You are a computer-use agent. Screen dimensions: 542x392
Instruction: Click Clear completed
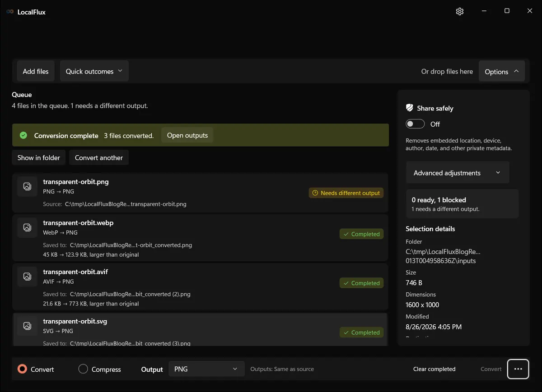click(435, 369)
